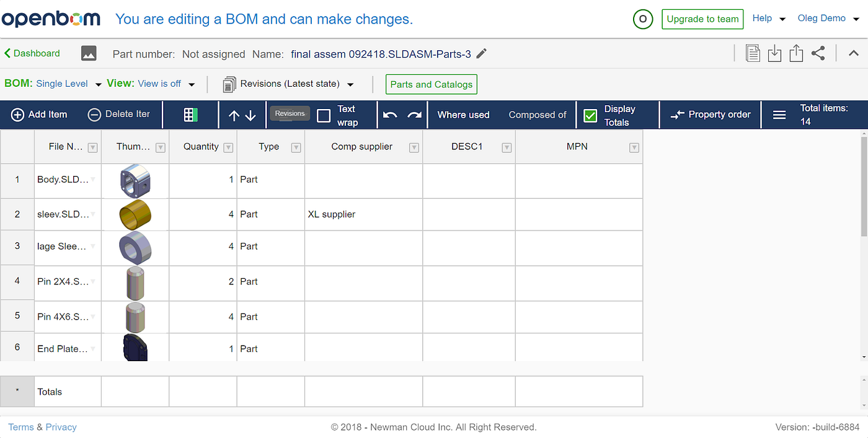Open the Help dropdown
868x438 pixels.
769,19
